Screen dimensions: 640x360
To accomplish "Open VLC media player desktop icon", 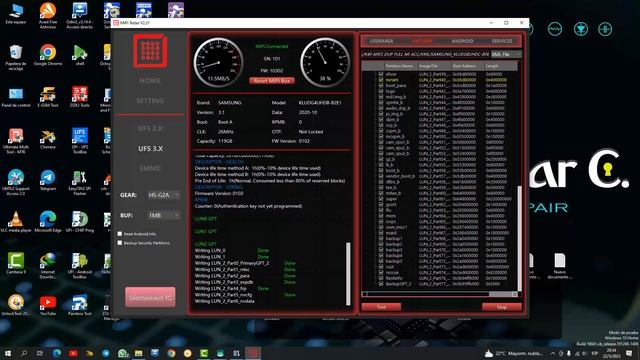I will click(16, 222).
